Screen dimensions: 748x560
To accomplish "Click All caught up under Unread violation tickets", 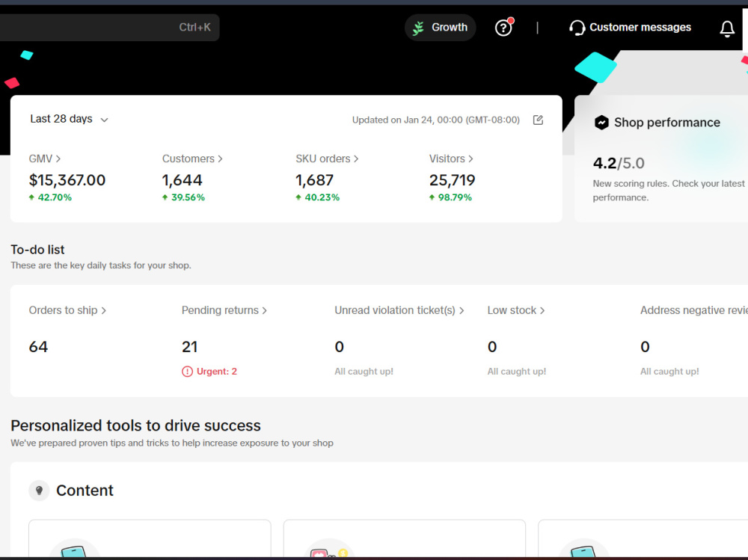I will click(364, 372).
